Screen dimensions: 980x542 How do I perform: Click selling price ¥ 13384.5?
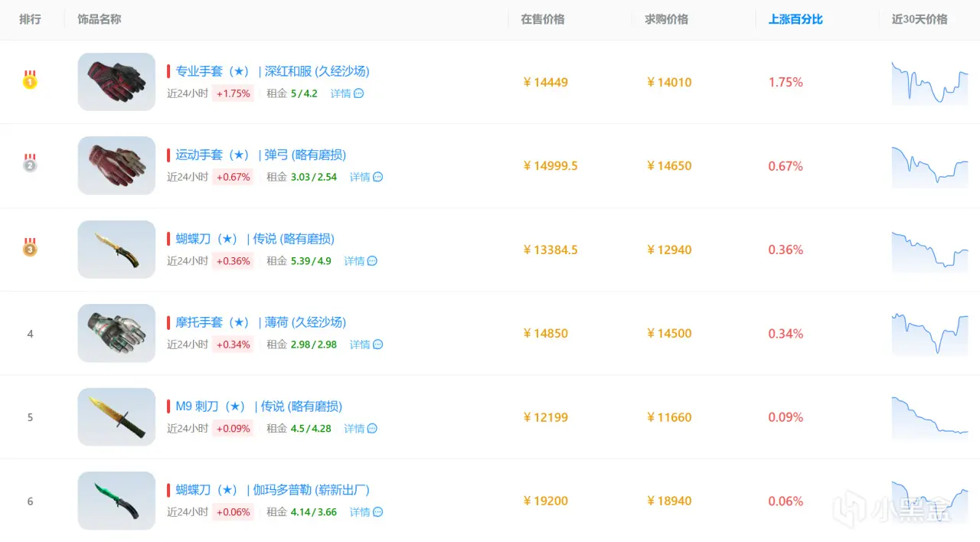(x=550, y=250)
